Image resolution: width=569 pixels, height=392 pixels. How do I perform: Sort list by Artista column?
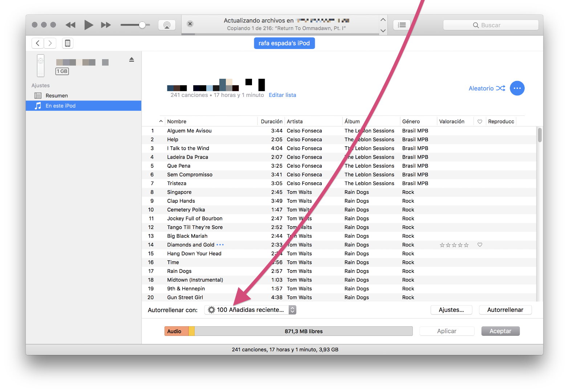pyautogui.click(x=313, y=122)
